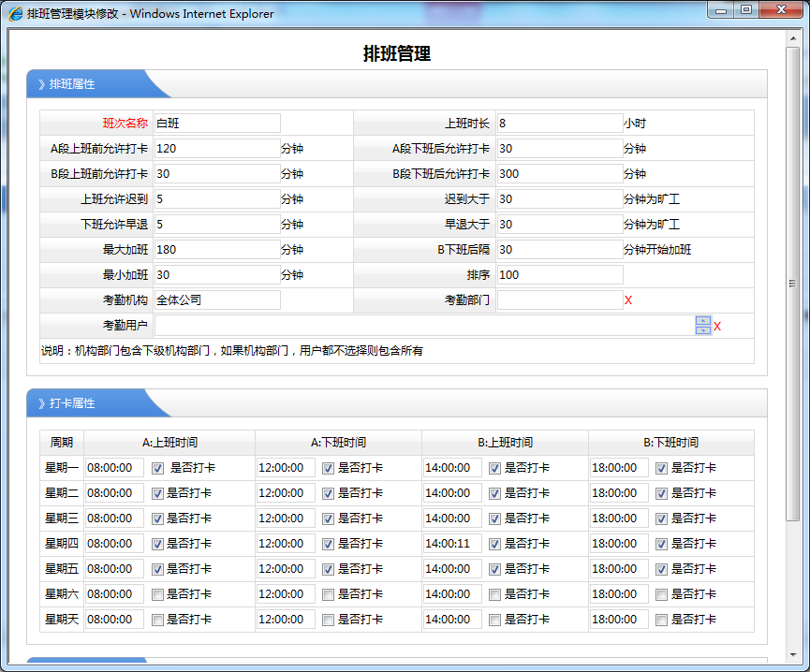Check 星期天 B:下班时间 是否打卡 checkbox
Screen dimensions: 810x672
click(661, 620)
